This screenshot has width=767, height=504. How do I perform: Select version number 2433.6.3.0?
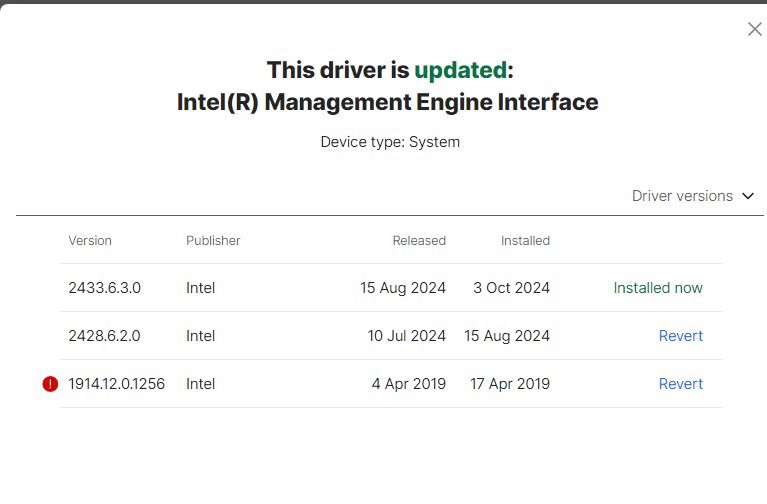click(x=105, y=288)
